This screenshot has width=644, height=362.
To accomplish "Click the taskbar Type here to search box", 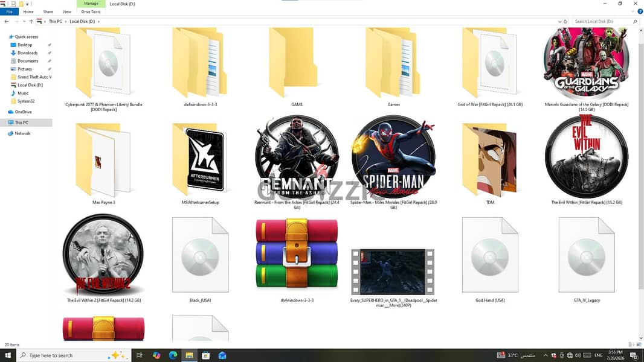I will [74, 355].
